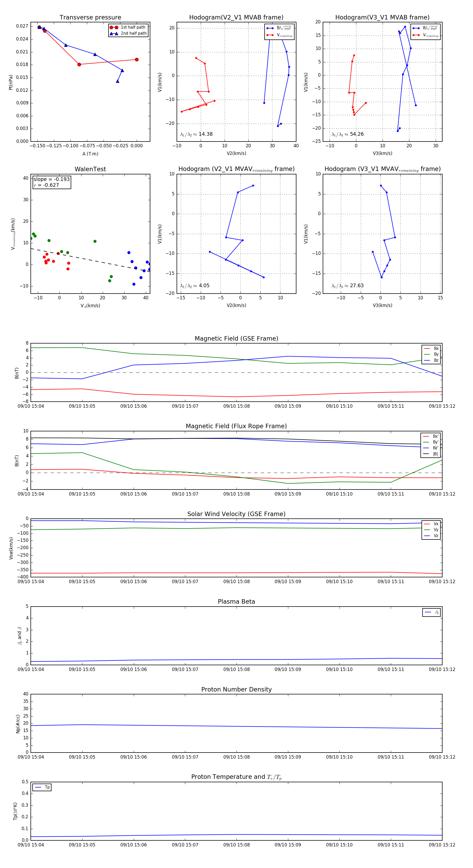Click the λ1/λ2 ≈ 4.05 annotation
This screenshot has width=473, height=868.
194,286
